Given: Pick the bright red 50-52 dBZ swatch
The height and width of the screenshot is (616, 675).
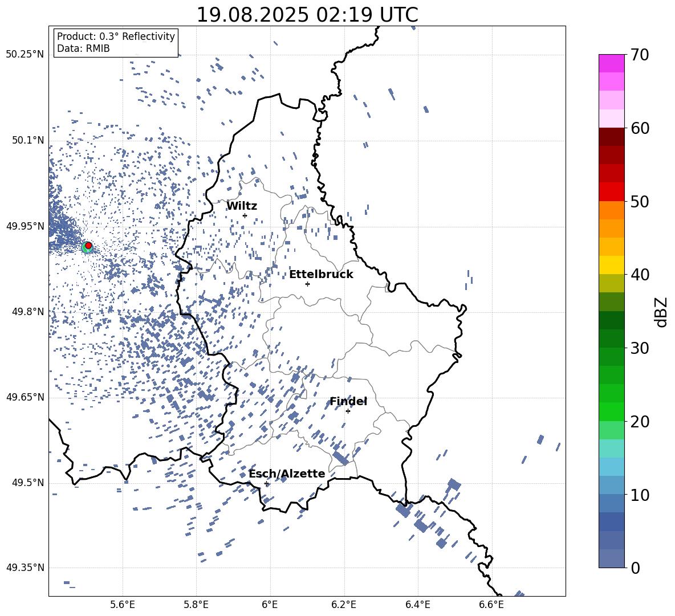Looking at the screenshot, I should tap(611, 192).
